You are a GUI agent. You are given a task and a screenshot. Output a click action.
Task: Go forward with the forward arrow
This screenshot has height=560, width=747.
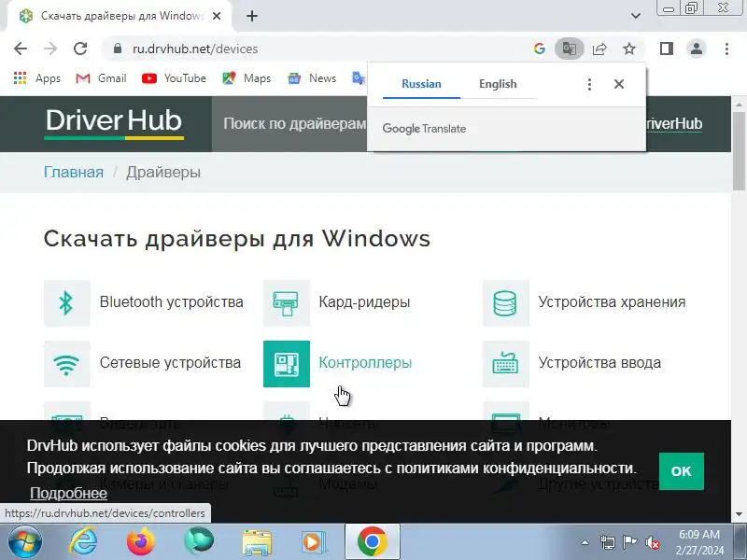point(50,49)
